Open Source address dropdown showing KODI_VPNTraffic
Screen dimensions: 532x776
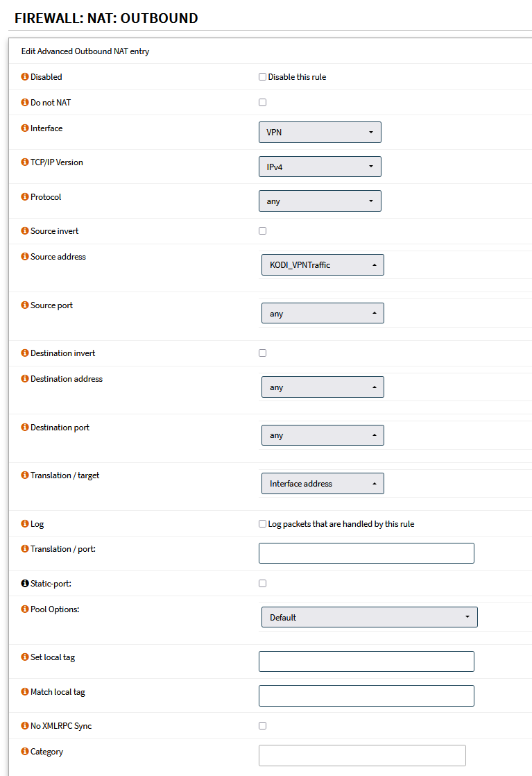[323, 264]
